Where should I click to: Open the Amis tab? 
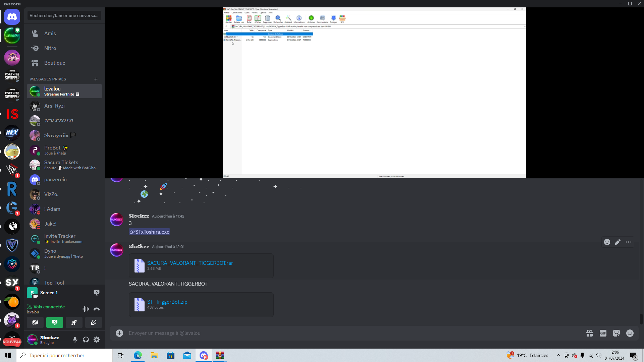coord(64,34)
